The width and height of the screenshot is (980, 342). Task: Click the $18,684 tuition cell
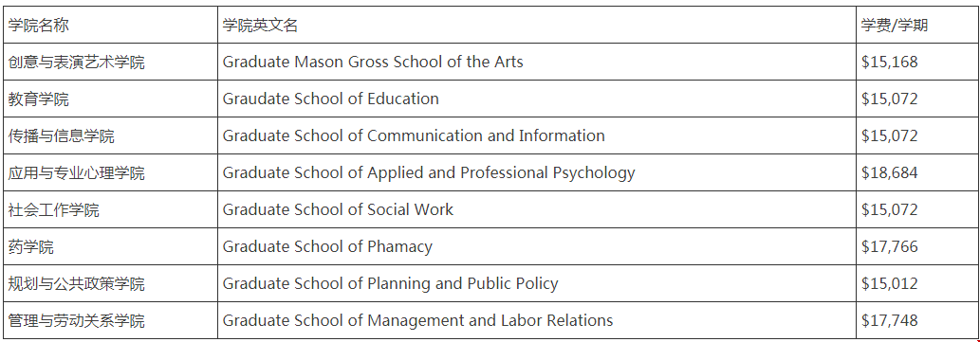pyautogui.click(x=916, y=172)
